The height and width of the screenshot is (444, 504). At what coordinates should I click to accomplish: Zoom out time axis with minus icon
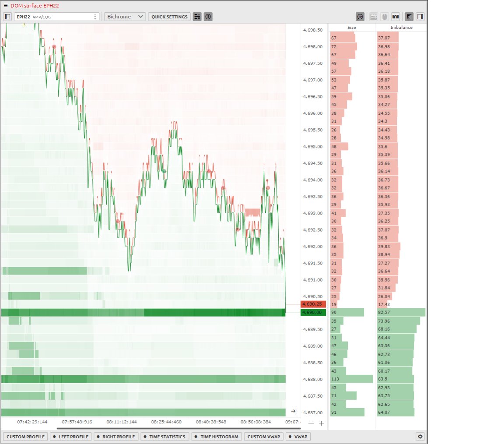click(311, 423)
